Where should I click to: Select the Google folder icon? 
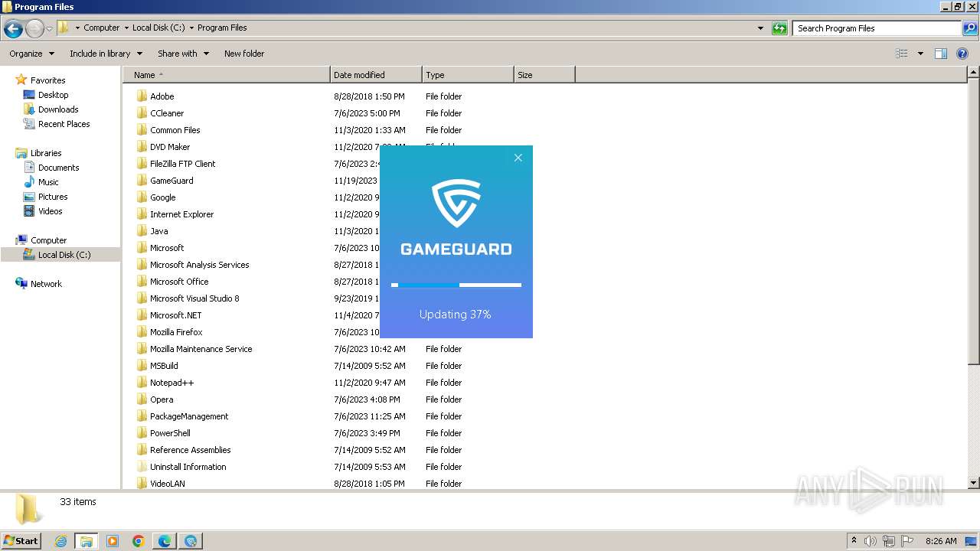click(x=142, y=197)
